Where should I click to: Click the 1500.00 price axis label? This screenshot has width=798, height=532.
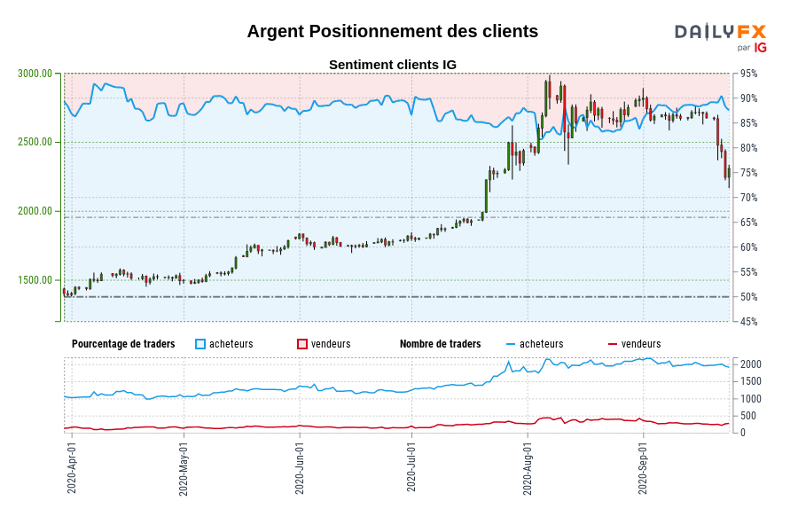(35, 280)
